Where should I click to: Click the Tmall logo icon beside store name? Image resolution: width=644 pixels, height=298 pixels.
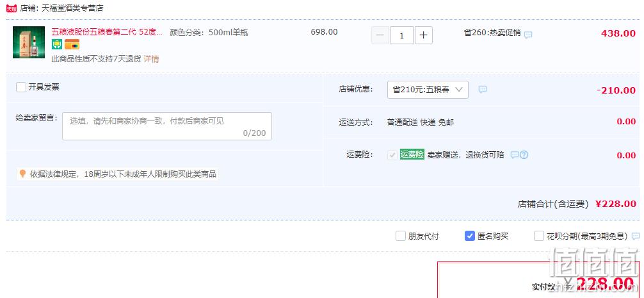12,8
